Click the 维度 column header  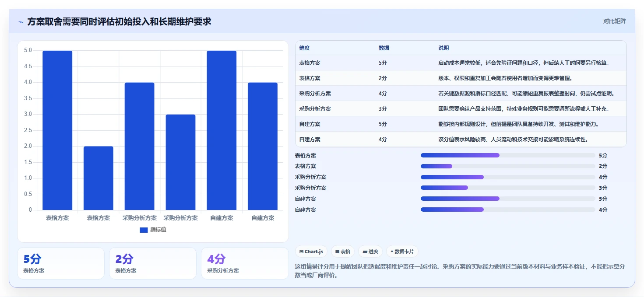tap(304, 48)
